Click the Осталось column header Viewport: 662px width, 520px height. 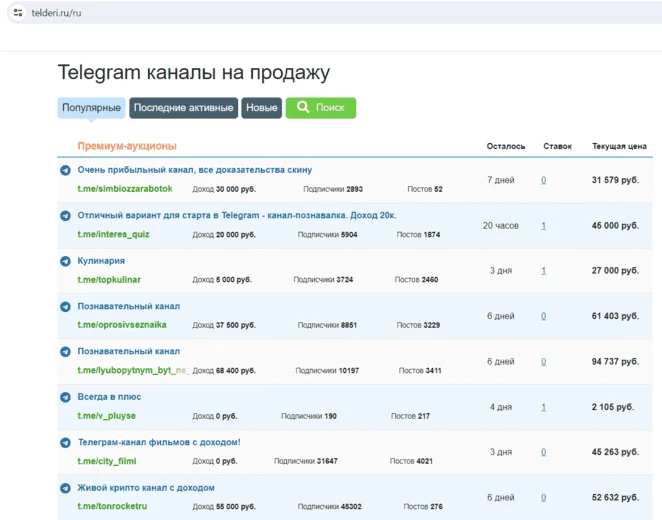(506, 146)
